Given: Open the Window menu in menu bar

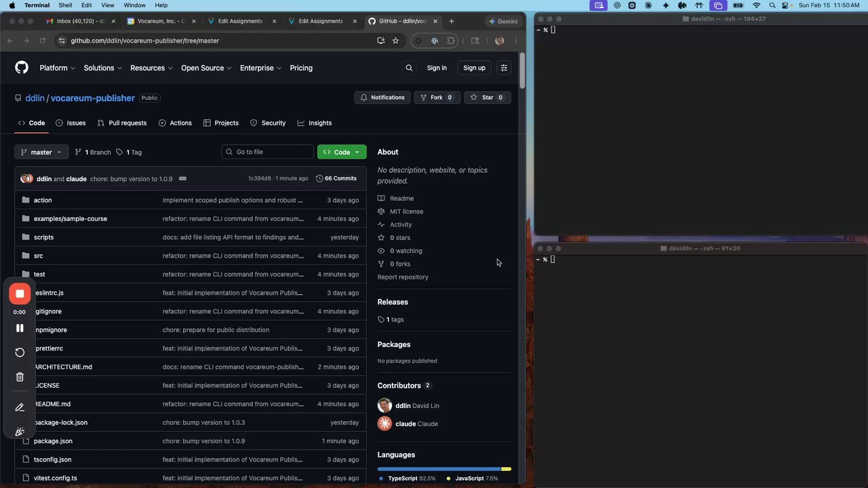Looking at the screenshot, I should [134, 5].
